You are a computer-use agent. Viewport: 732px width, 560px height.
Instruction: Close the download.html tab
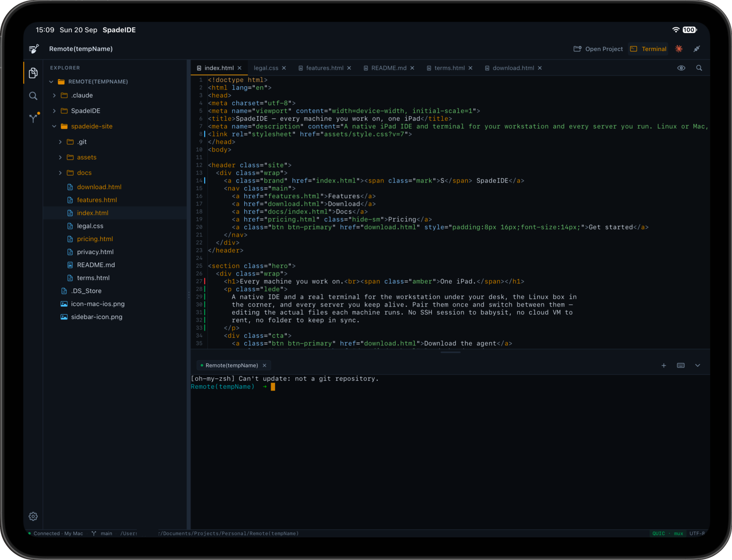point(540,68)
